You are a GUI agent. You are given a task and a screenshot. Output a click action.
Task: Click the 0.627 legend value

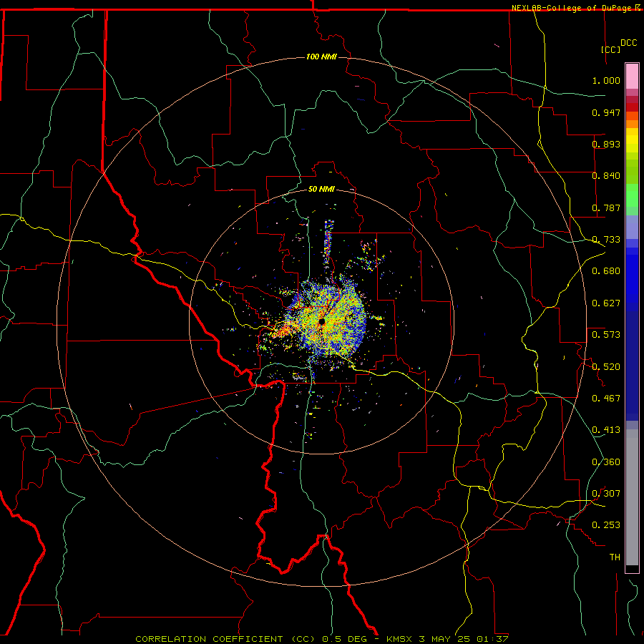(x=606, y=303)
